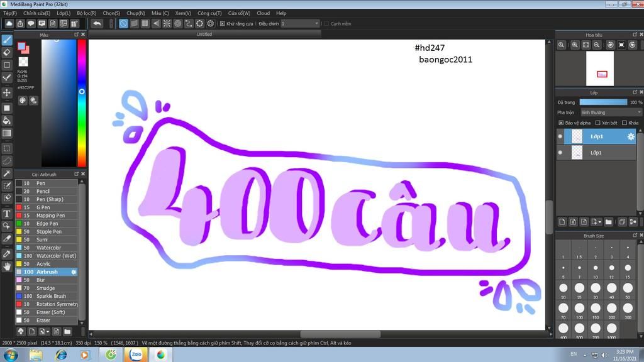Select the Brush tool in left toolbar
644x362 pixels.
7,40
